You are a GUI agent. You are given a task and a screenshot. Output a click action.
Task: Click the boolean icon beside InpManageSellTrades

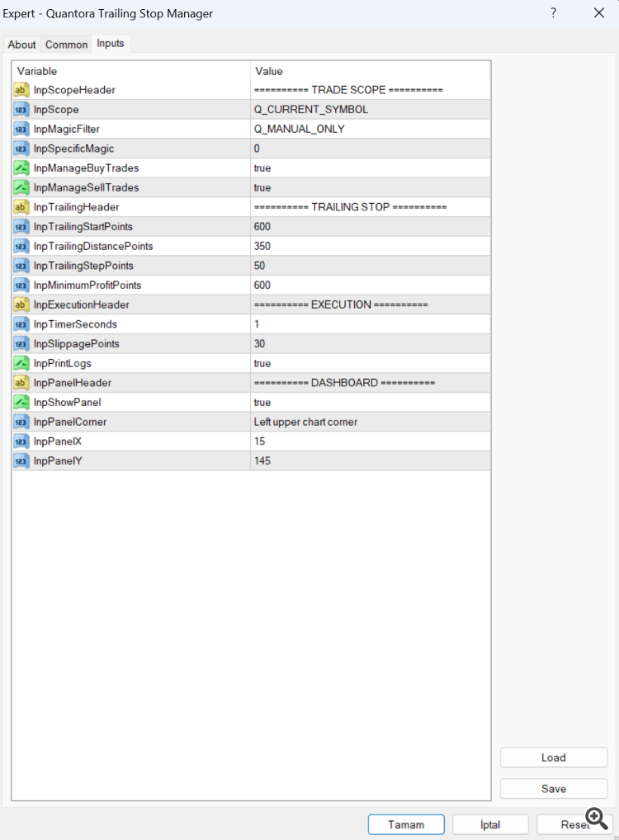(21, 187)
